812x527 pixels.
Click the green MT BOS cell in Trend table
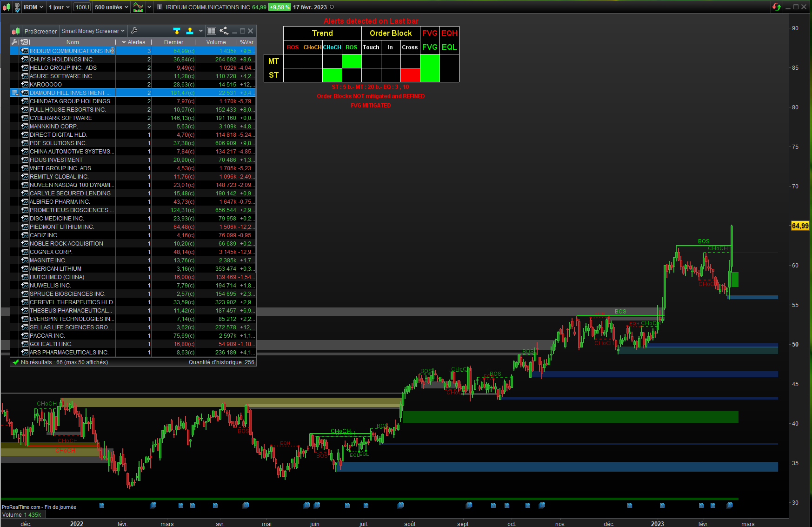tap(352, 61)
